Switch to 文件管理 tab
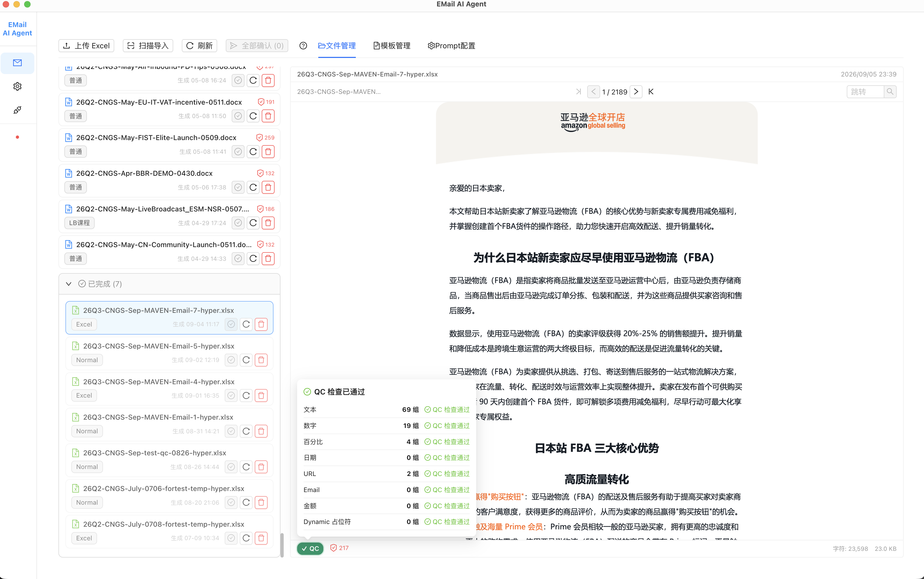924x579 pixels. pos(337,46)
